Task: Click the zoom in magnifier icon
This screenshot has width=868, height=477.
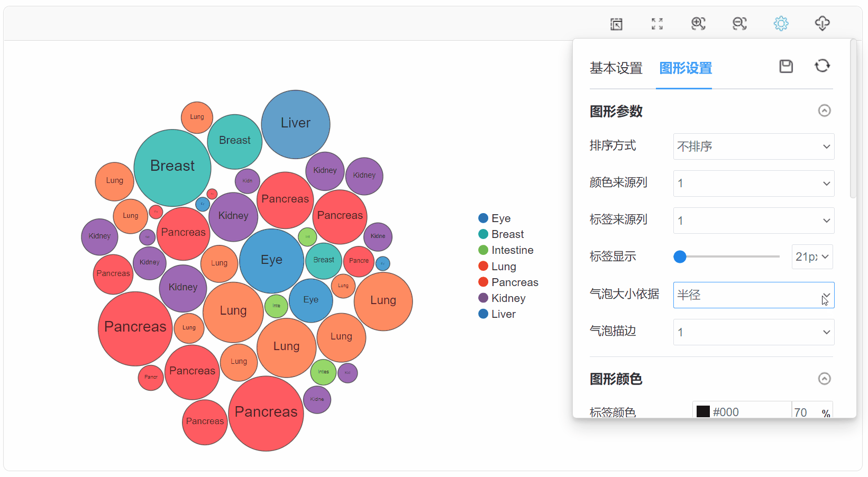Action: (698, 23)
